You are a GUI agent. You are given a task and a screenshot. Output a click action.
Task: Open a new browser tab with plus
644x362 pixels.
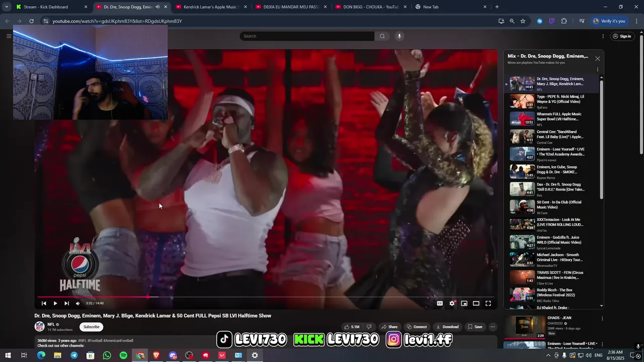(x=497, y=7)
